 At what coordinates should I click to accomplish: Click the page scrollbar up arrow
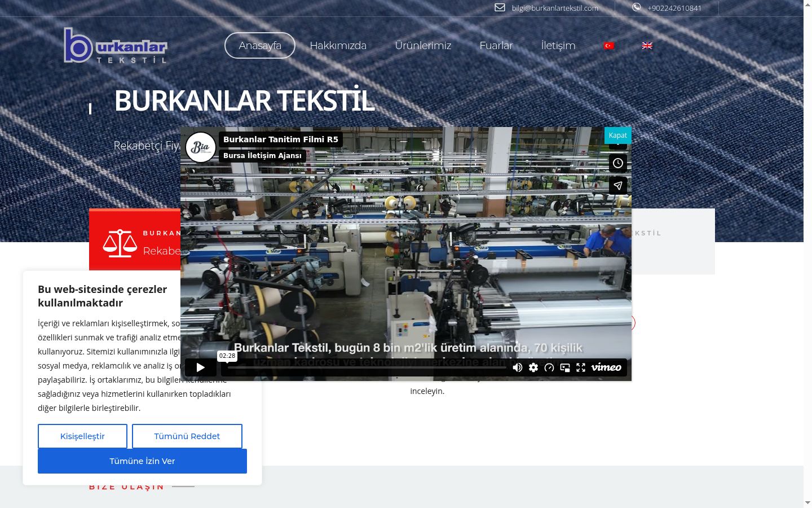click(807, 5)
